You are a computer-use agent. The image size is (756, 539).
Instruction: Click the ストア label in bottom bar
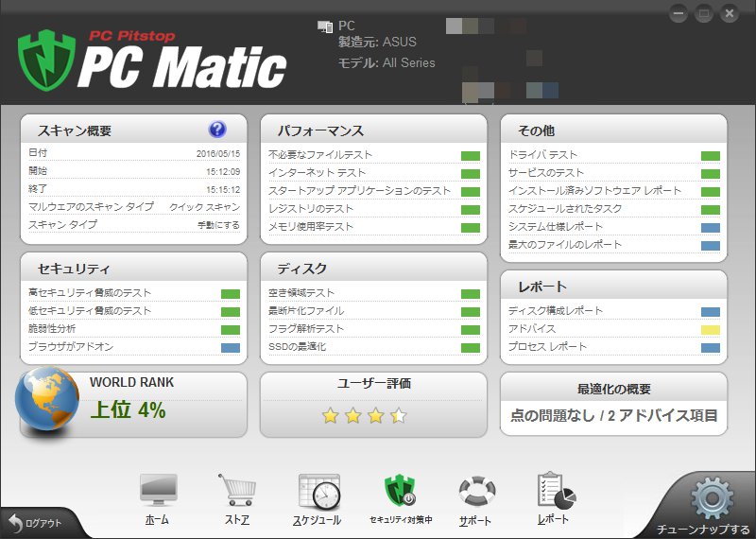click(237, 520)
